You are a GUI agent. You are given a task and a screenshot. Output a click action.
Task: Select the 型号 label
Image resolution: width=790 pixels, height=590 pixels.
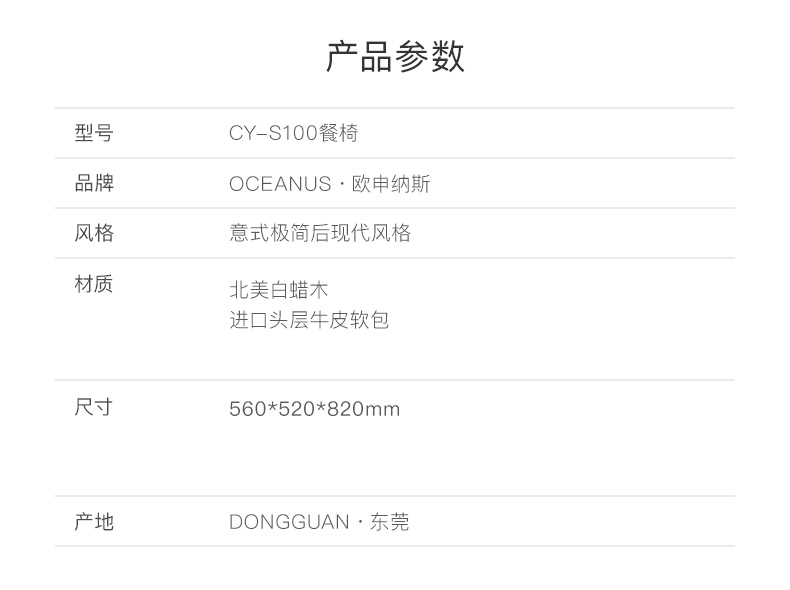pyautogui.click(x=94, y=133)
